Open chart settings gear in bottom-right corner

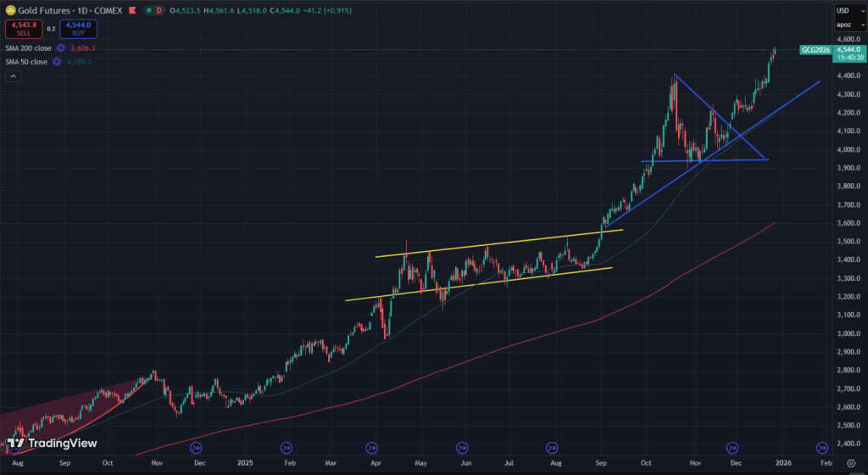850,464
